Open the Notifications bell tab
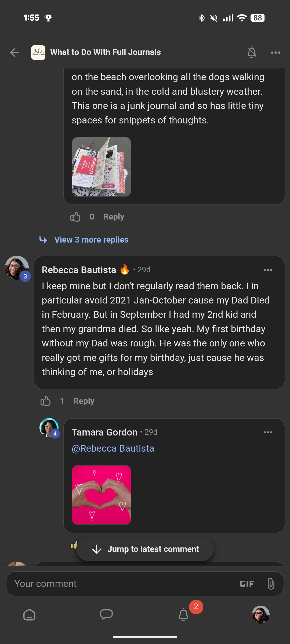The image size is (290, 644). 184,614
